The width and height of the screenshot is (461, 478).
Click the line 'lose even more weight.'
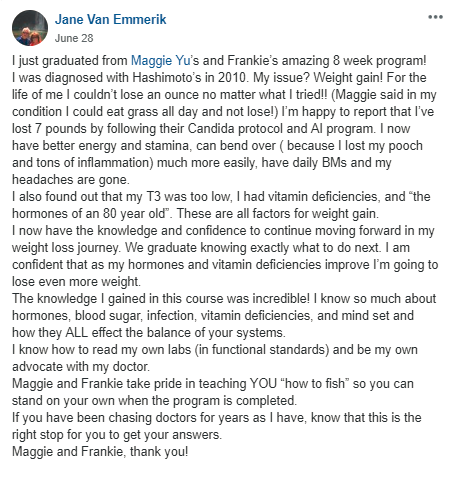tap(76, 281)
